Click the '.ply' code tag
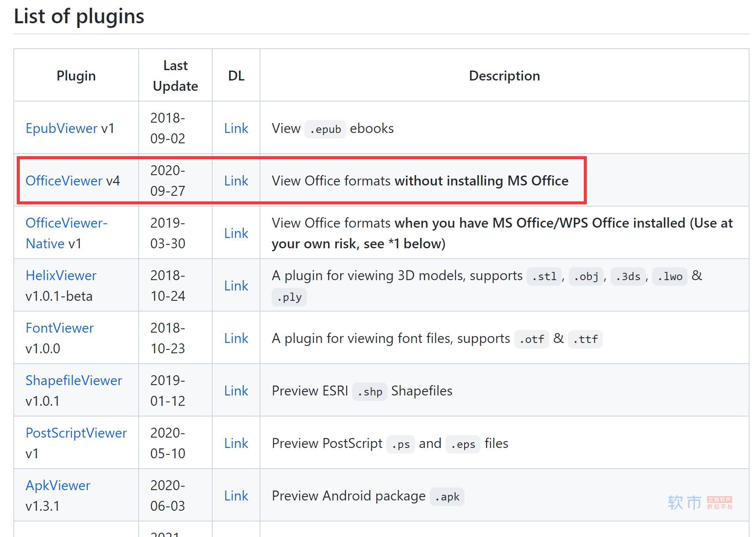The height and width of the screenshot is (537, 756). [x=289, y=297]
